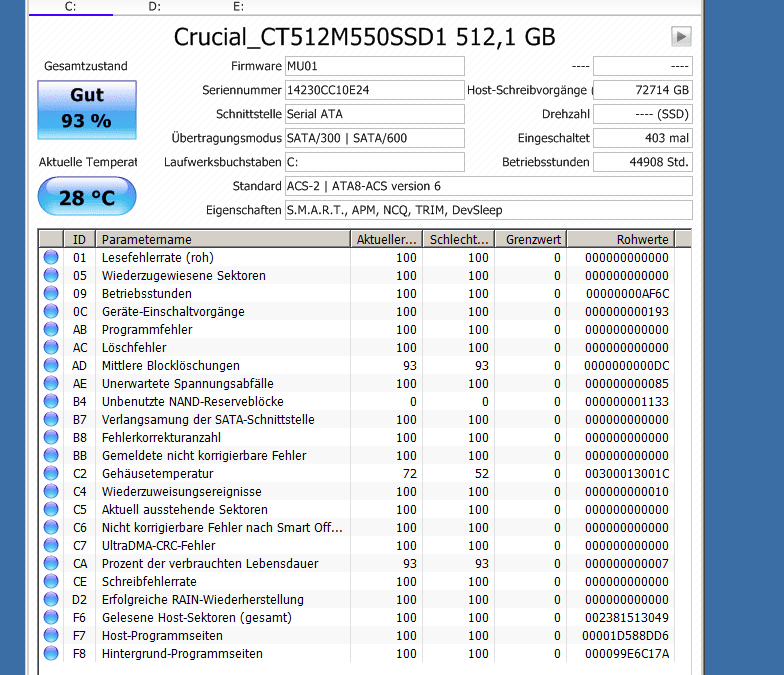This screenshot has height=675, width=784.
Task: Click the 28 °C temperature indicator
Action: (x=87, y=196)
